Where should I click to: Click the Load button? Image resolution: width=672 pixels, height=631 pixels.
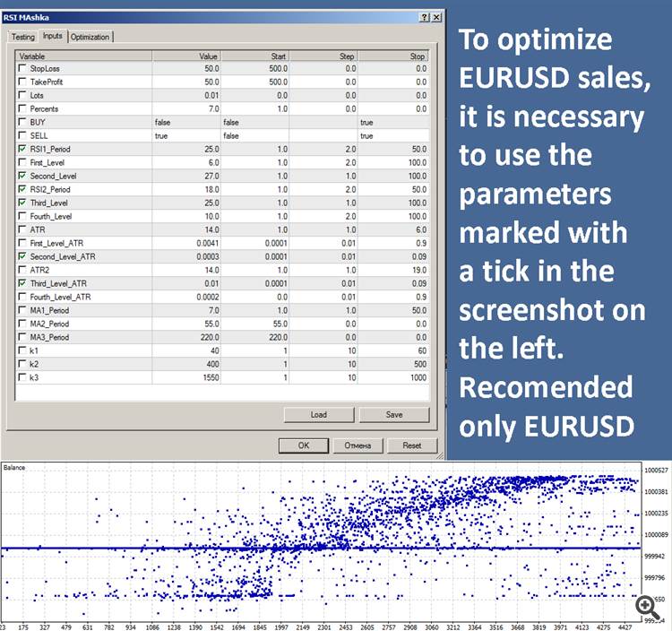319,414
